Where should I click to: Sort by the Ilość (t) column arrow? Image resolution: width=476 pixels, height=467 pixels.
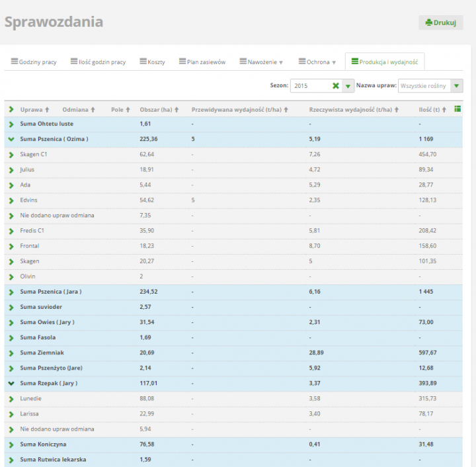point(445,110)
